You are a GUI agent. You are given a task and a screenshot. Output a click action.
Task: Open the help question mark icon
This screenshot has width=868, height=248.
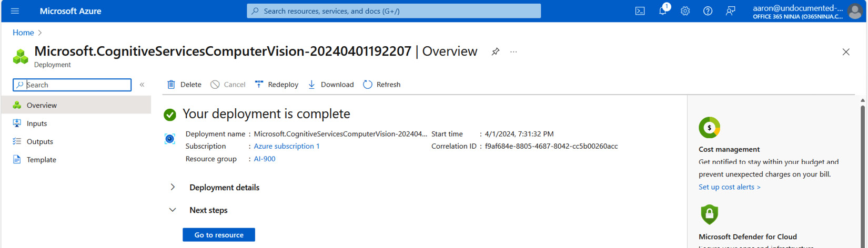tap(708, 11)
